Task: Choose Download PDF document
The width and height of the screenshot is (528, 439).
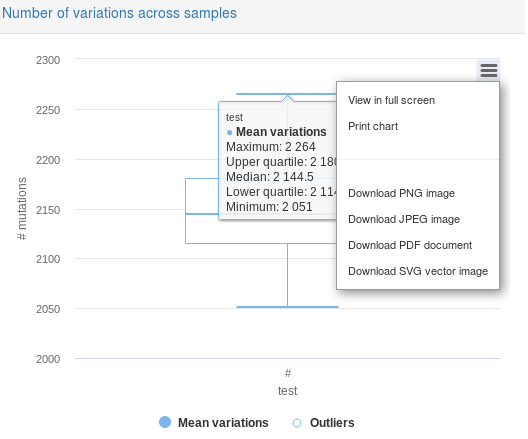Action: 410,245
